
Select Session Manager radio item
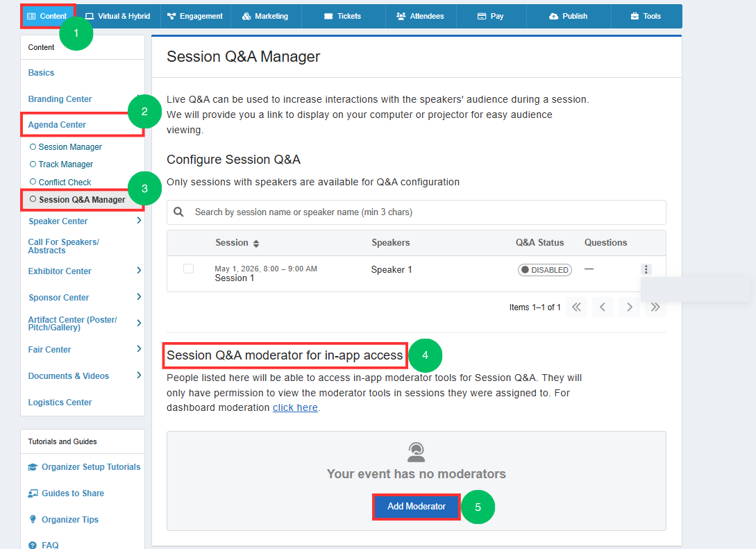[x=65, y=147]
